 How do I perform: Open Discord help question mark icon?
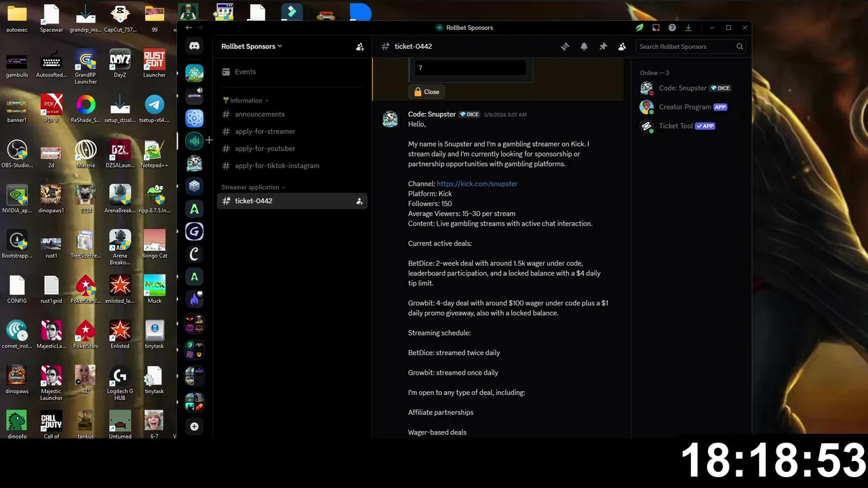(672, 28)
